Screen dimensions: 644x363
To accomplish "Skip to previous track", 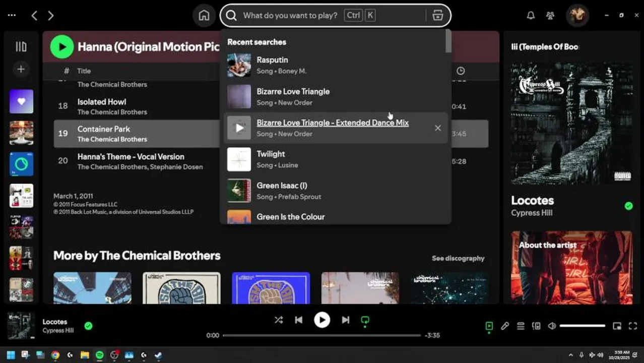I will coord(298,320).
